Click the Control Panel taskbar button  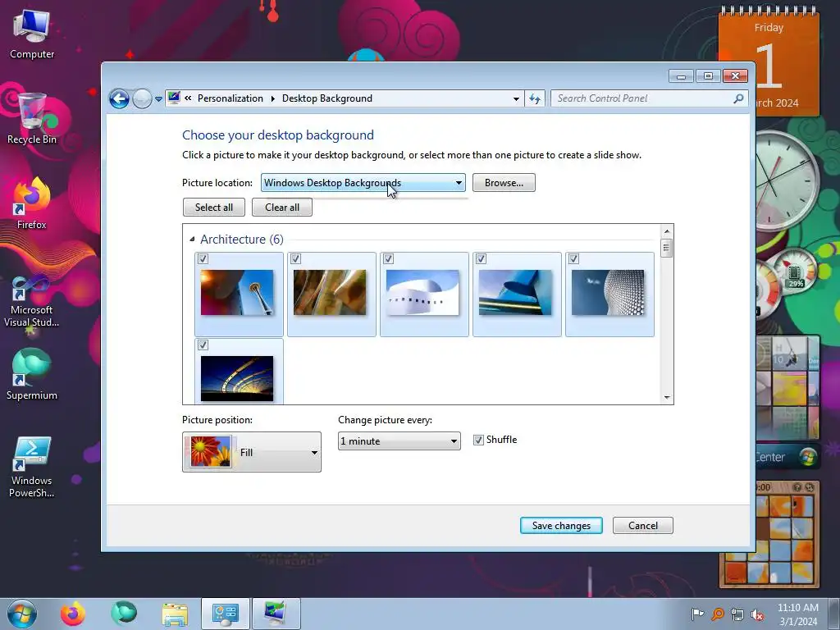click(225, 614)
